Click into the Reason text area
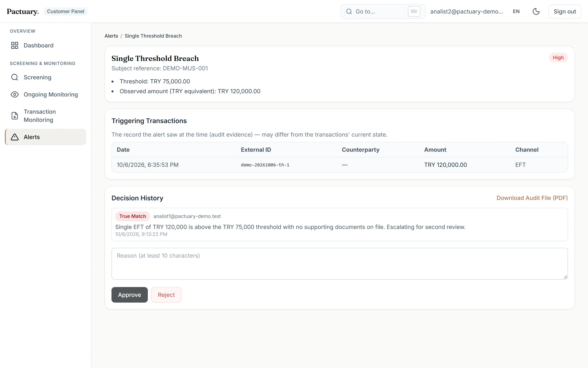The image size is (588, 368). (340, 264)
